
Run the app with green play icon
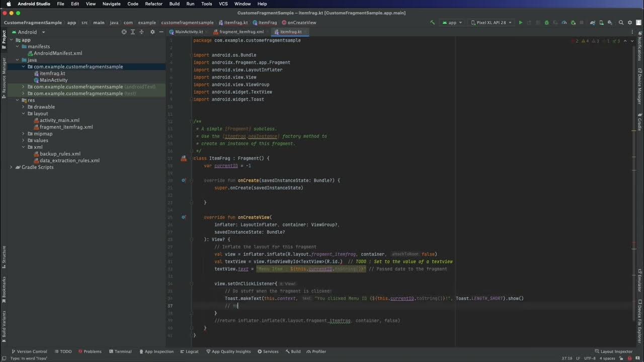[521, 23]
